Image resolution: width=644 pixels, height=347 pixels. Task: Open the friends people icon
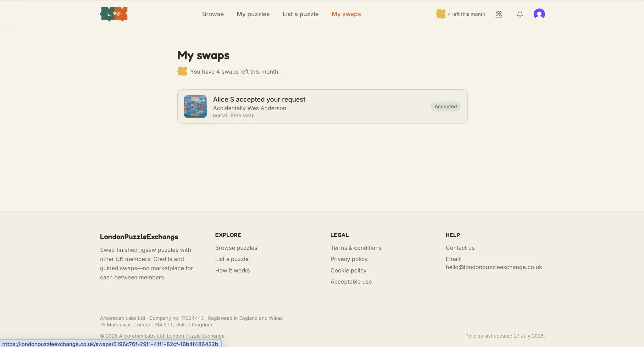click(499, 14)
